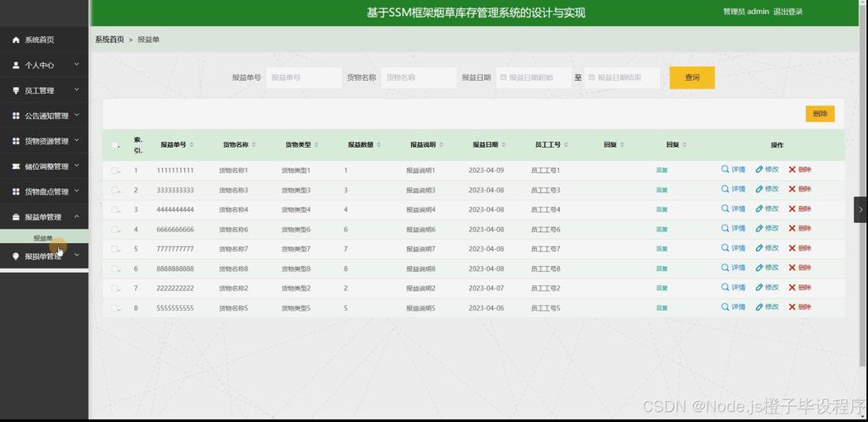Check the row with 报益单号 3333333333
The height and width of the screenshot is (422, 868).
click(x=115, y=190)
